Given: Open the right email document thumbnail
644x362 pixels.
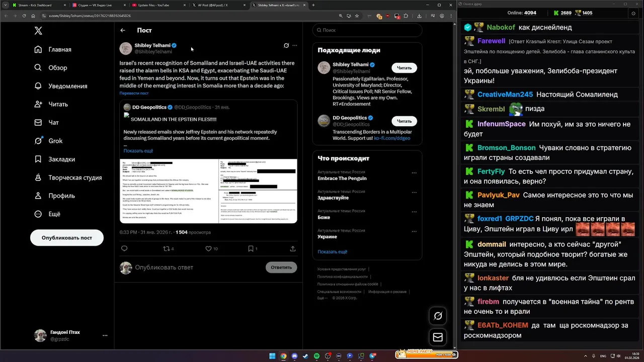Looking at the screenshot, I should click(x=258, y=191).
